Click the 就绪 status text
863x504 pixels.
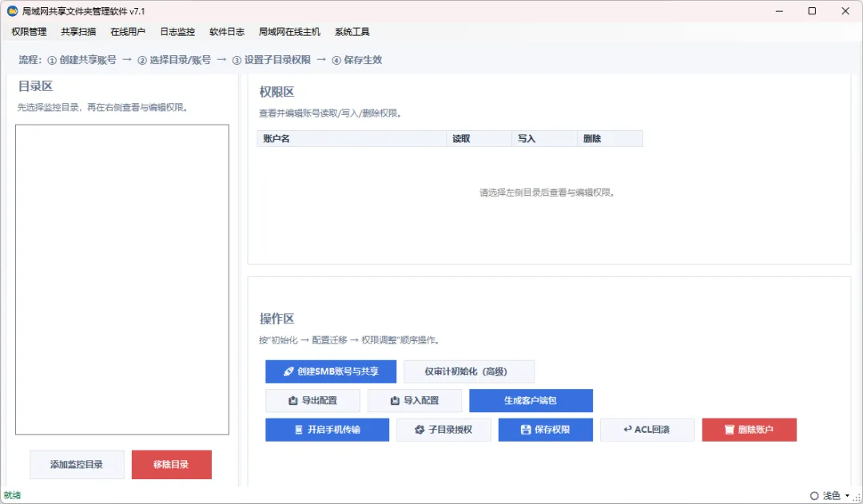(12, 495)
